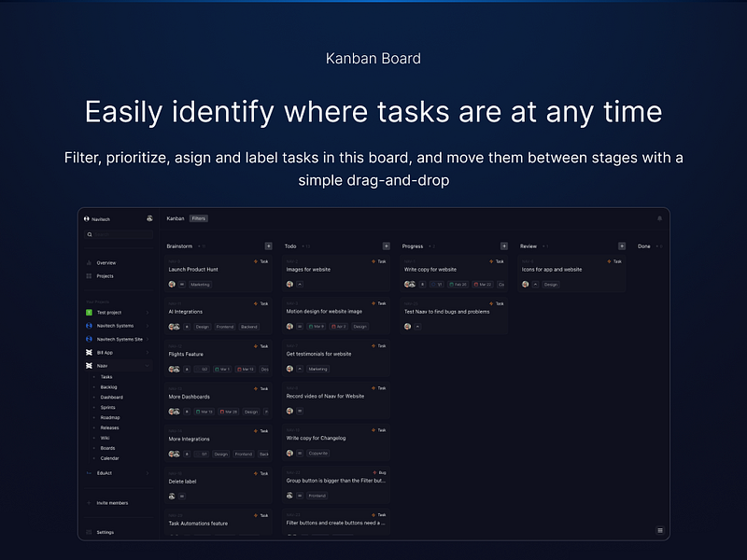Click Mar 28 due date on More Dashboards
This screenshot has width=747, height=560.
(229, 412)
